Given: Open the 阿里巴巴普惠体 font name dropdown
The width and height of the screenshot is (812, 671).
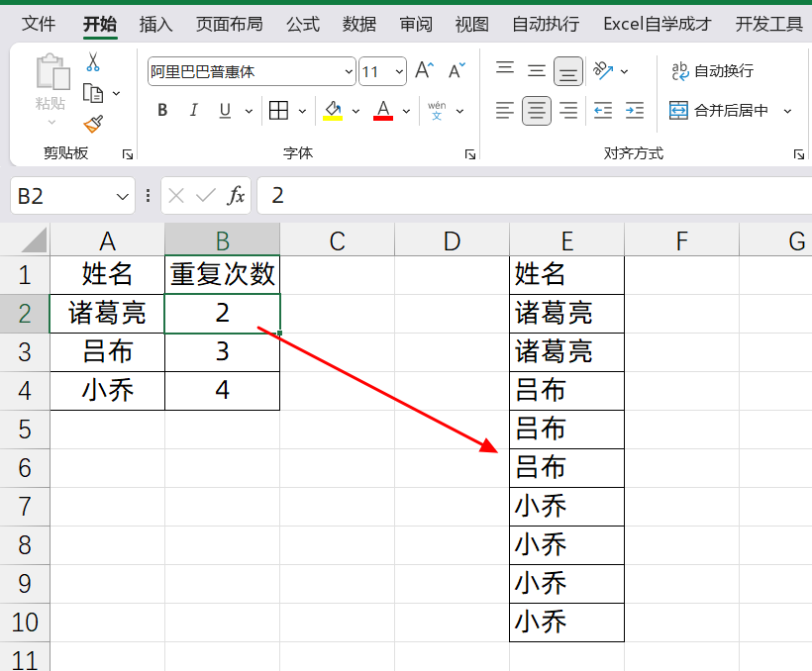Looking at the screenshot, I should pyautogui.click(x=347, y=71).
